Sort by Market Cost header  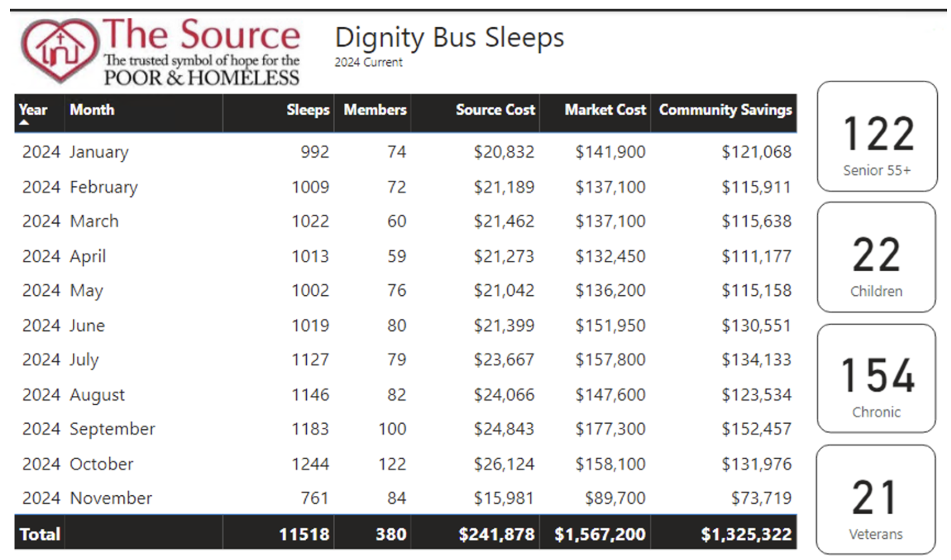[605, 110]
